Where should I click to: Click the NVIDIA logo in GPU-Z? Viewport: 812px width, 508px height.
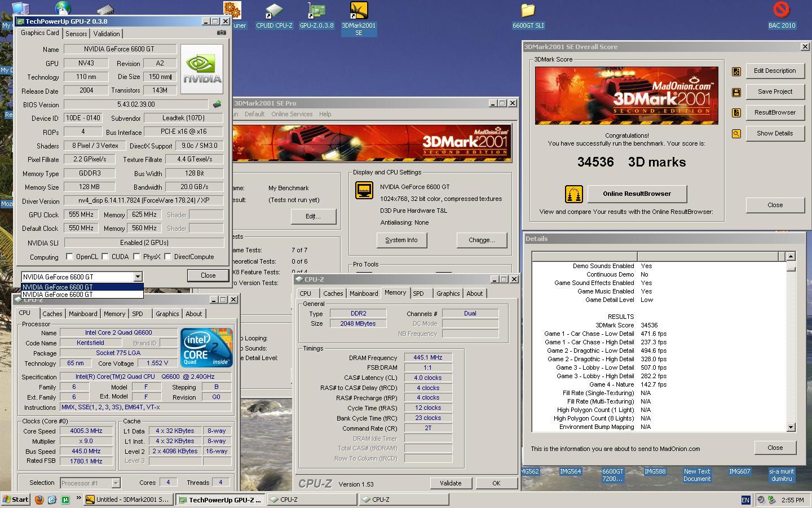tap(202, 69)
